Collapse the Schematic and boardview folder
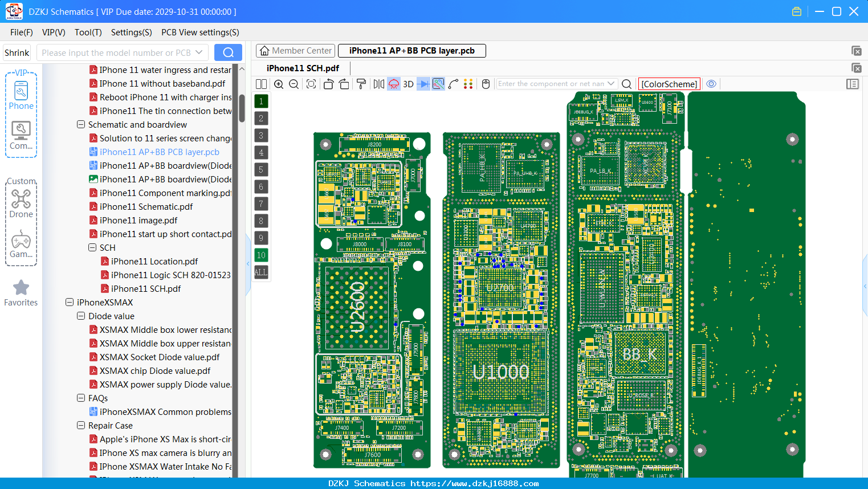 81,124
